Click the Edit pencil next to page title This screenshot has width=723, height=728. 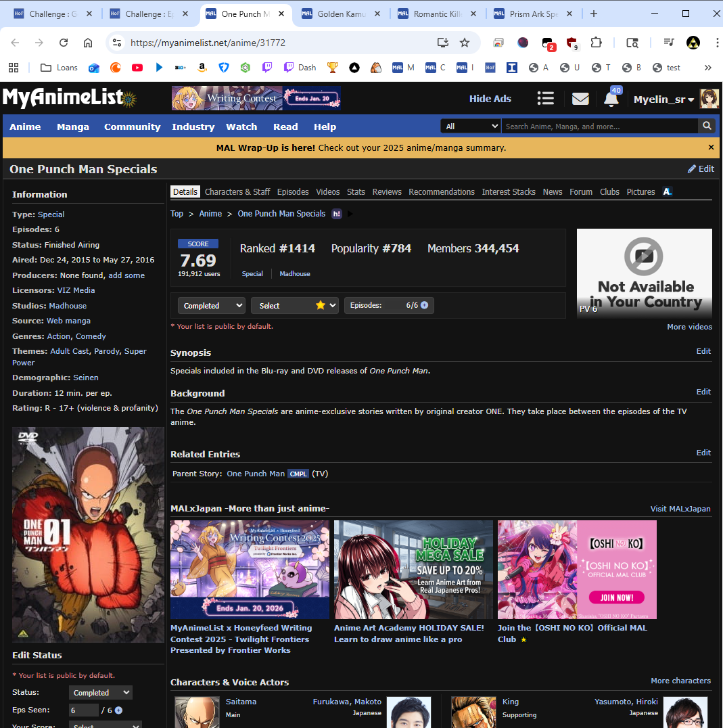pyautogui.click(x=701, y=169)
